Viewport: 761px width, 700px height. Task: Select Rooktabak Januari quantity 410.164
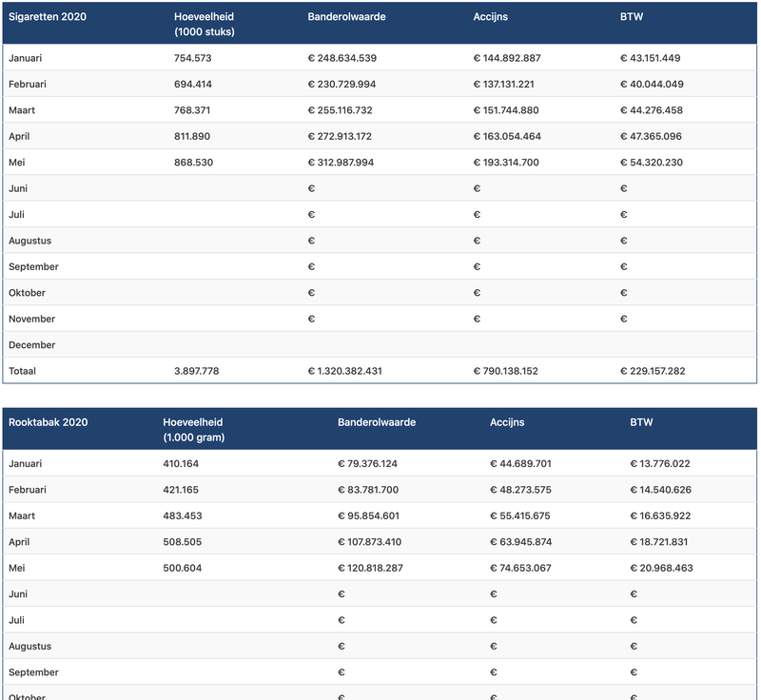click(182, 464)
